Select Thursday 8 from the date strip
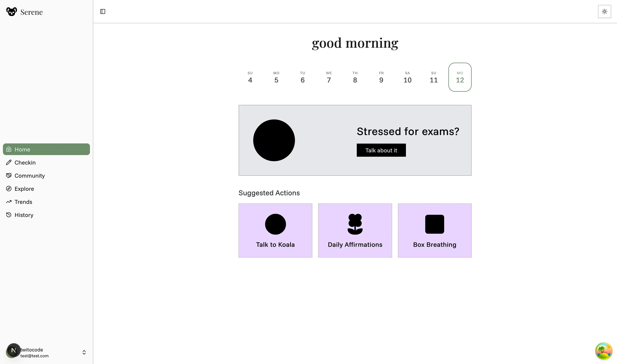Viewport: 617px width, 364px height. pyautogui.click(x=355, y=77)
